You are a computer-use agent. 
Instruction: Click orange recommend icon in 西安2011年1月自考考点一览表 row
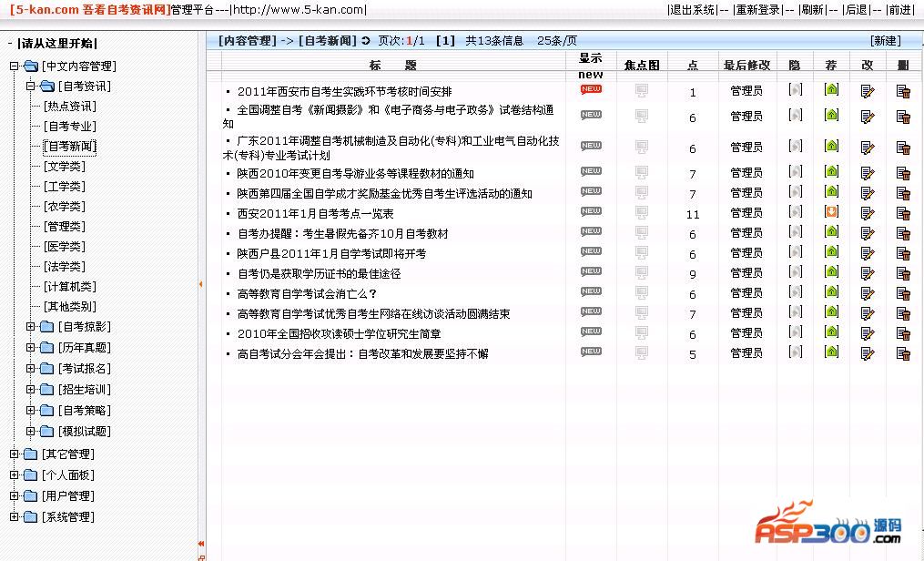(831, 211)
